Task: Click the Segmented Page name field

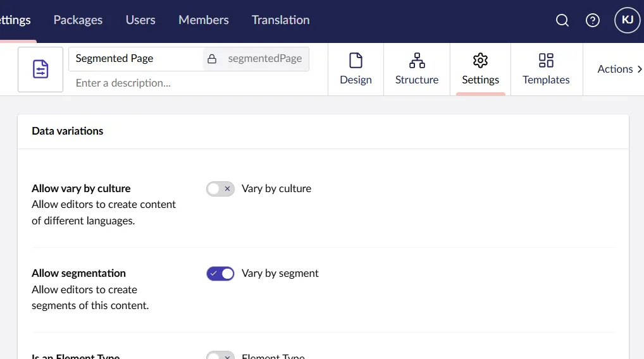Action: click(136, 59)
